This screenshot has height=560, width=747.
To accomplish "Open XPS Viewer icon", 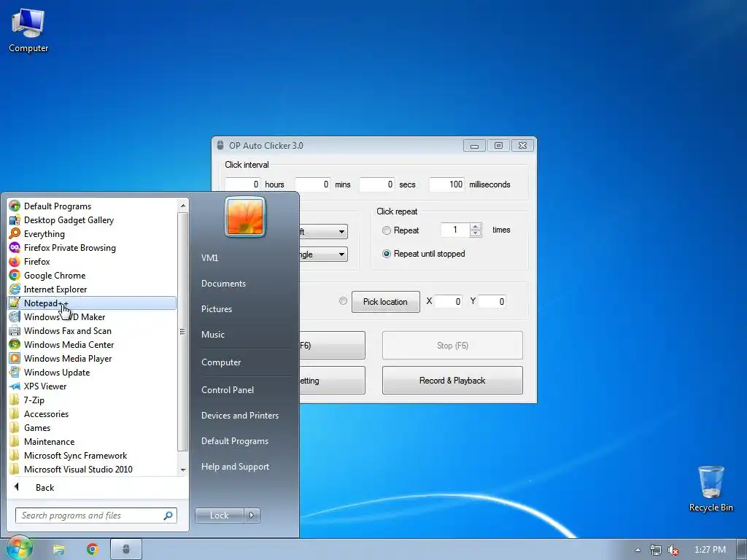I will point(15,386).
